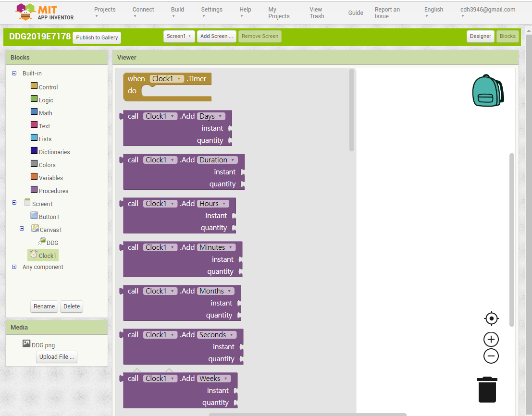Open the Settings menu
The width and height of the screenshot is (532, 416).
pyautogui.click(x=212, y=12)
